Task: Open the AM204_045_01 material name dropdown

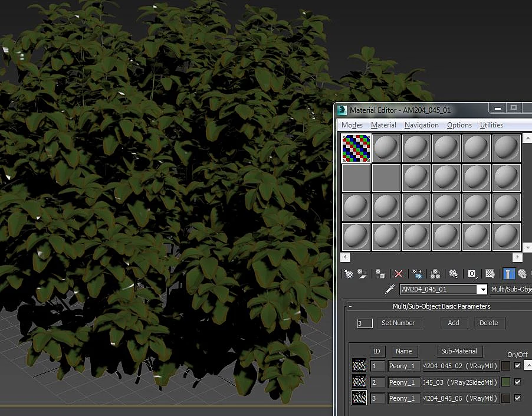Action: coord(482,290)
